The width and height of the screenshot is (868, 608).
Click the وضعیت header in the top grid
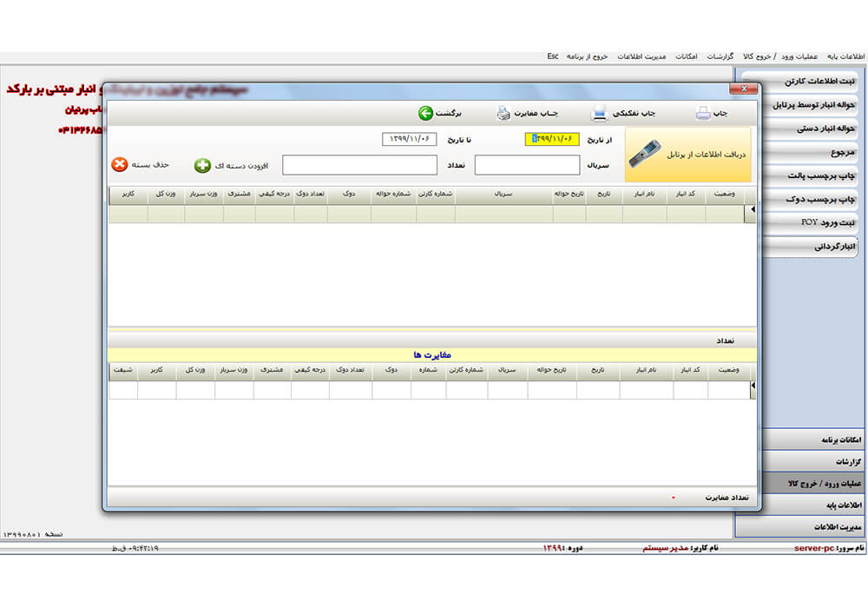pos(724,194)
